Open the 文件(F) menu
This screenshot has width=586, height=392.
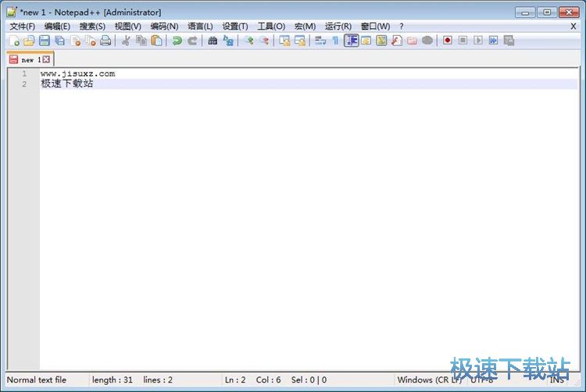23,26
